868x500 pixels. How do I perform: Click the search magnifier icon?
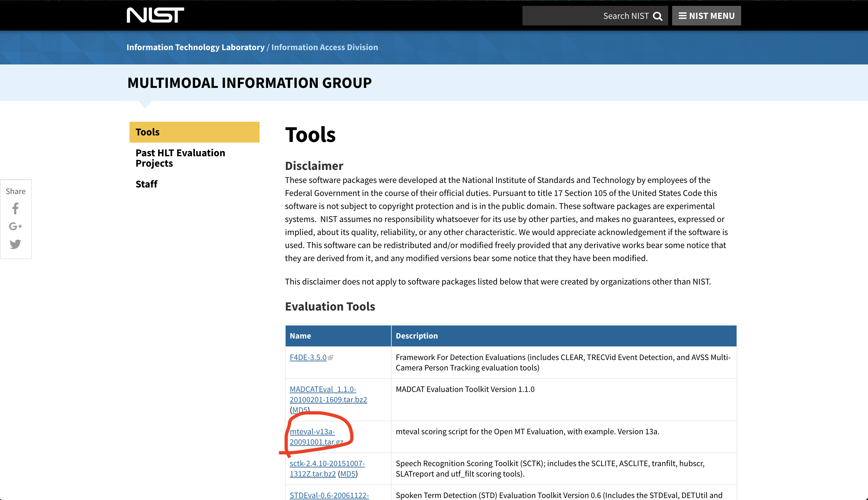657,16
